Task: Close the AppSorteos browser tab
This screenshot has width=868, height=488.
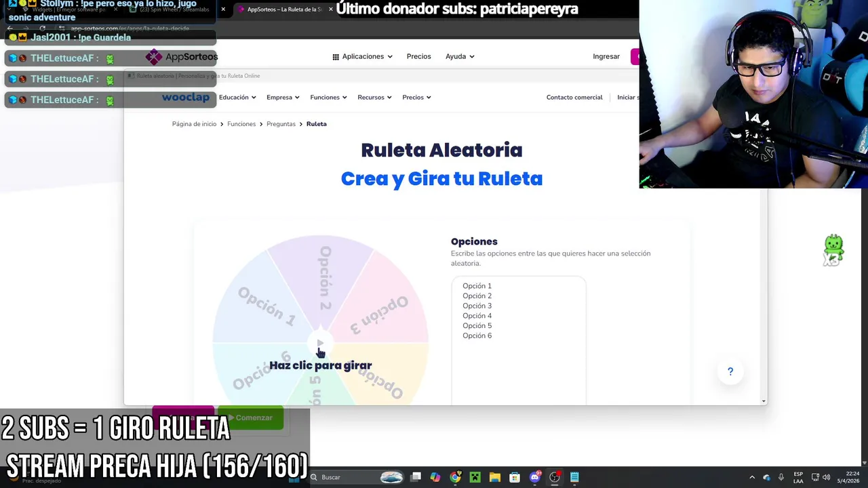Action: click(x=330, y=9)
